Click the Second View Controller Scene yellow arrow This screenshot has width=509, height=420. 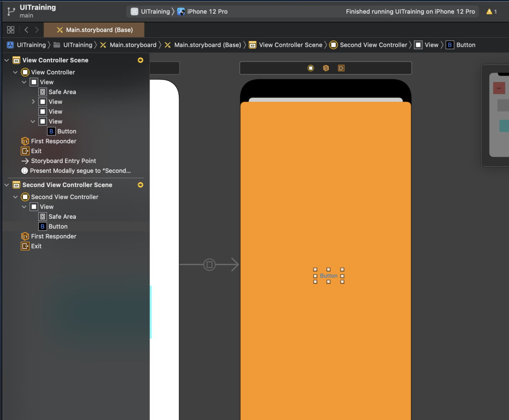click(x=140, y=185)
